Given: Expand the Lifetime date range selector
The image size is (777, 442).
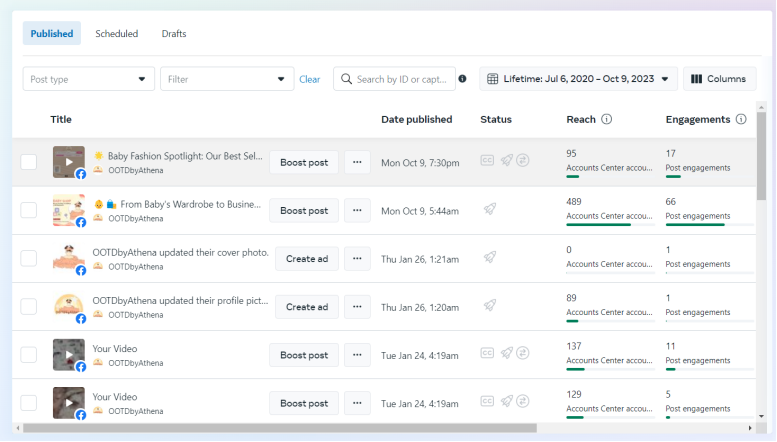Looking at the screenshot, I should 578,79.
